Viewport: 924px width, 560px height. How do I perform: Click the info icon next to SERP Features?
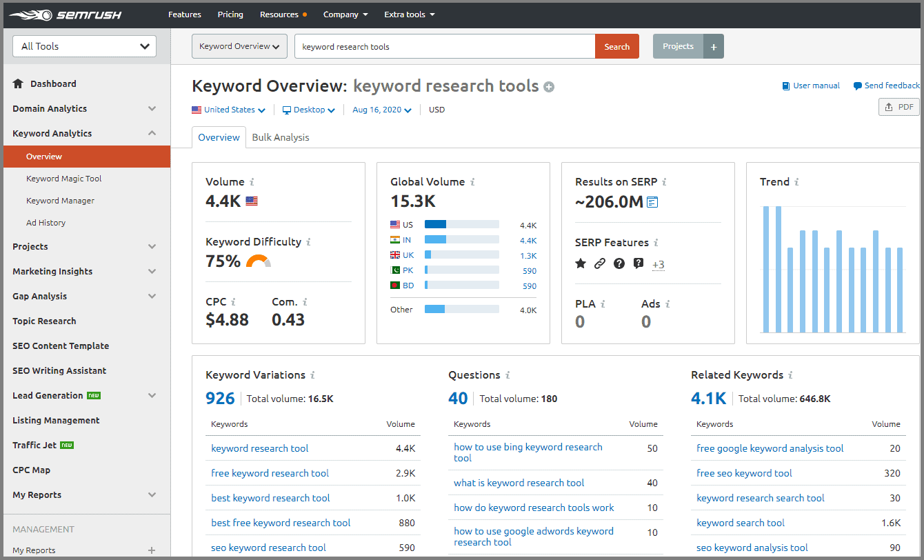(656, 243)
